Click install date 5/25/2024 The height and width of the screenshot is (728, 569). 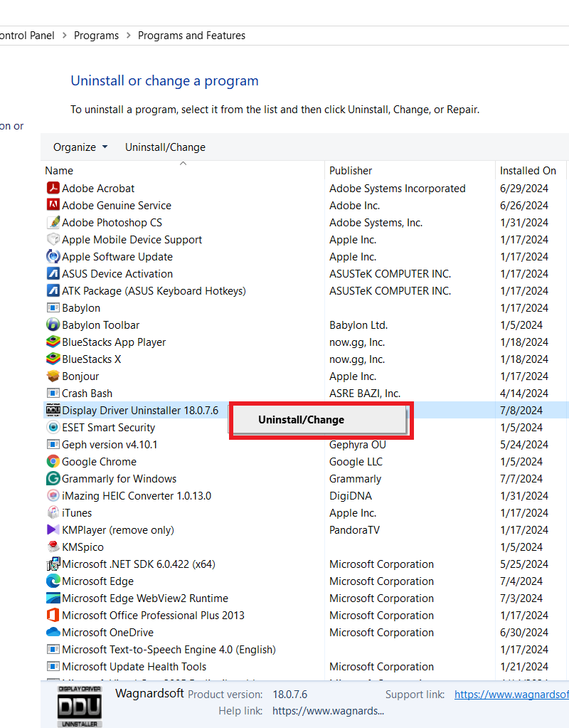pyautogui.click(x=524, y=564)
